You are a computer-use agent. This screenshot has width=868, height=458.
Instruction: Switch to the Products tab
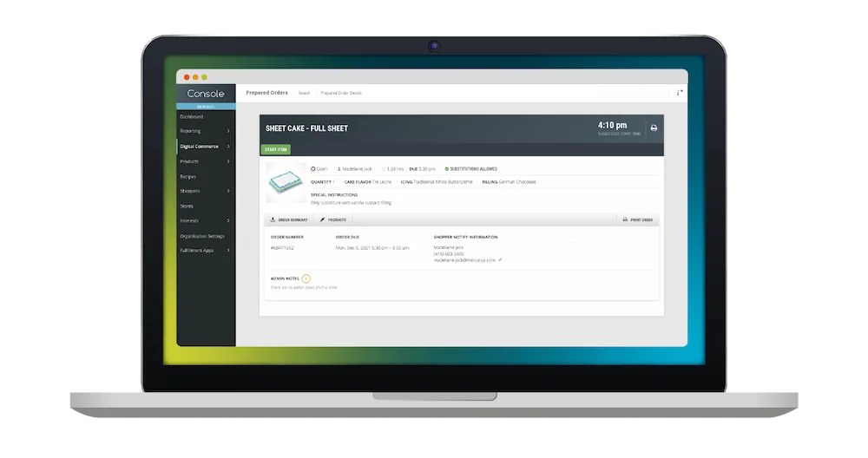(x=333, y=219)
